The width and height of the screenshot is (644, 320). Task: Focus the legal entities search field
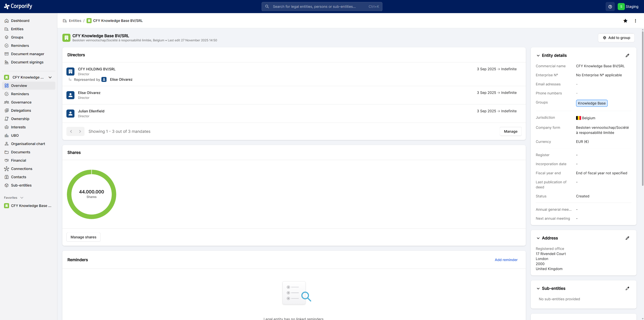[x=321, y=7]
